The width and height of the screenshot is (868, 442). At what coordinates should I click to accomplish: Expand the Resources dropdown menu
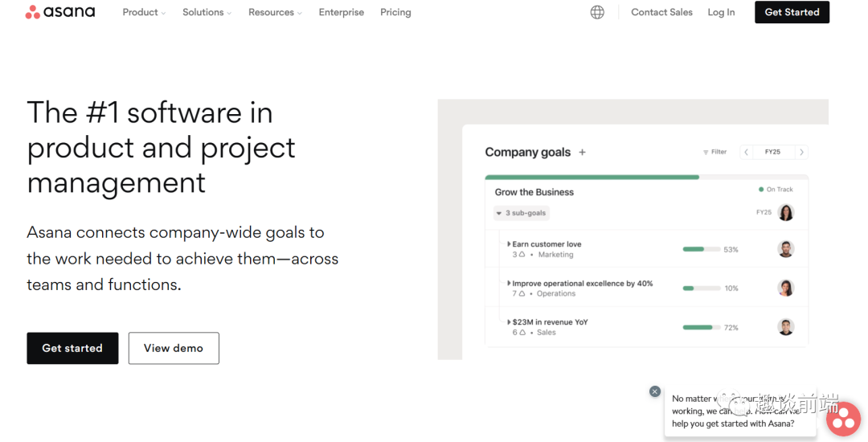275,12
